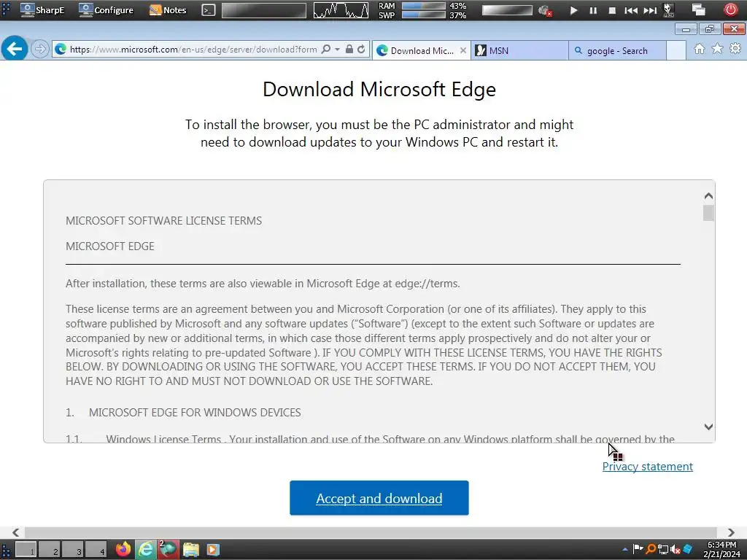This screenshot has width=747, height=560.
Task: Select the Download Microsoft Edge tab
Action: click(x=421, y=50)
